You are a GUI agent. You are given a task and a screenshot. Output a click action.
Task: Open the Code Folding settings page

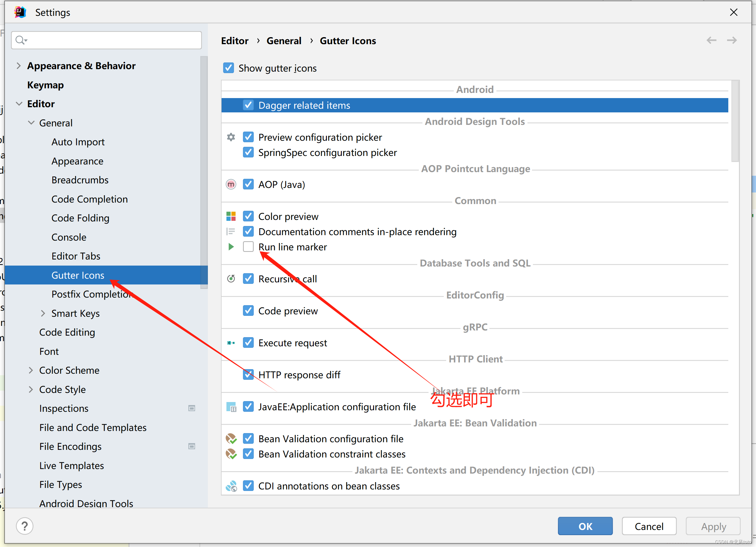[80, 218]
